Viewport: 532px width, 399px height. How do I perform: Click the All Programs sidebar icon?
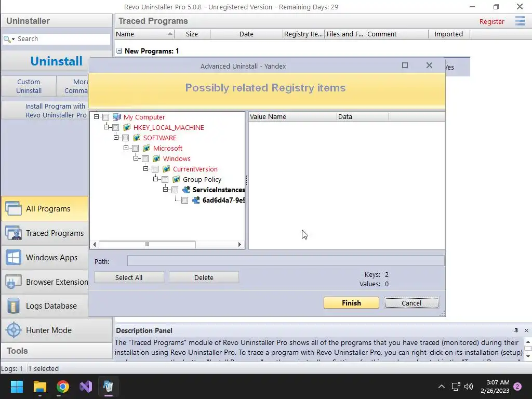coord(14,208)
